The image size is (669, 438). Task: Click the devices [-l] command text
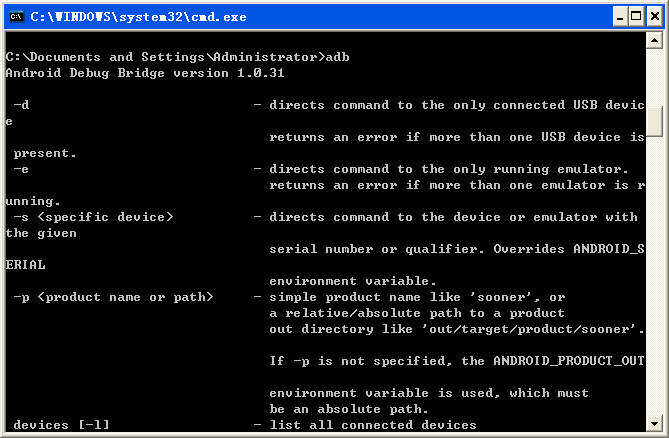61,425
